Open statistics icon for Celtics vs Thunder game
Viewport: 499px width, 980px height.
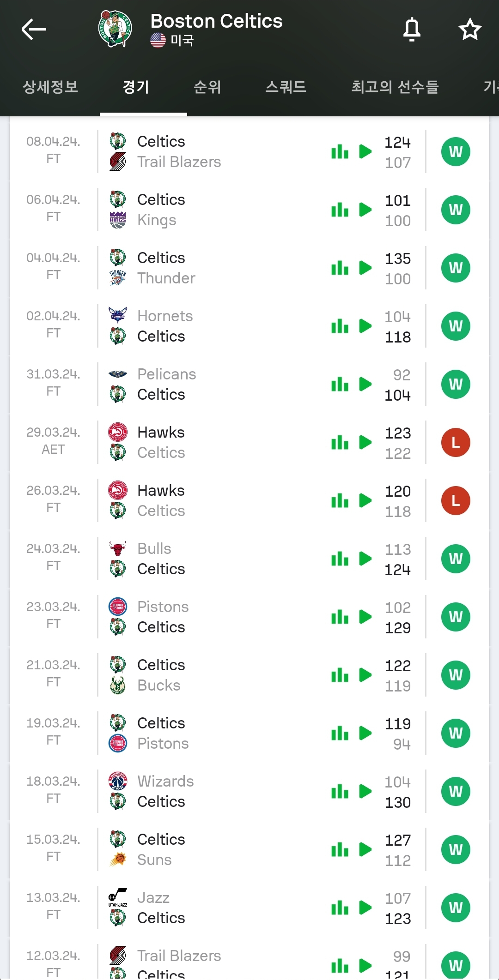340,268
